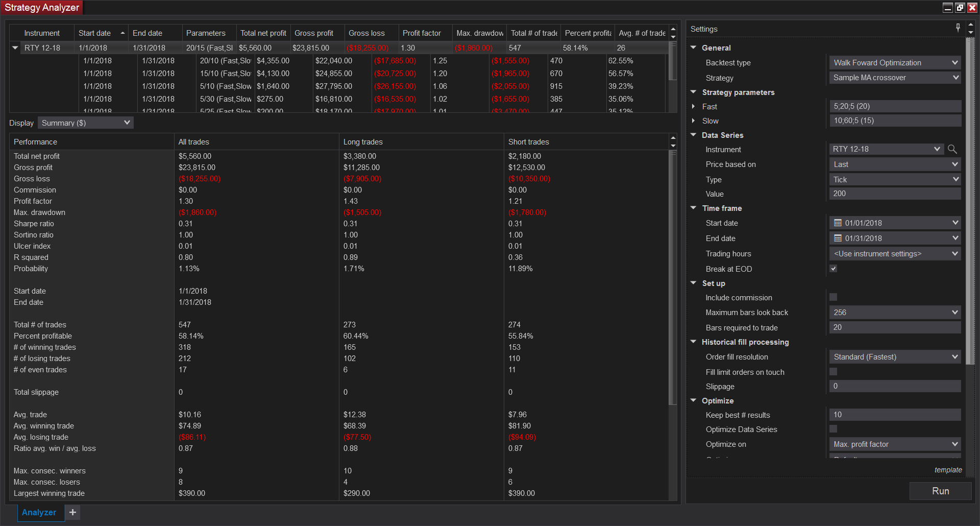Click the template link
The height and width of the screenshot is (526, 980).
(948, 470)
